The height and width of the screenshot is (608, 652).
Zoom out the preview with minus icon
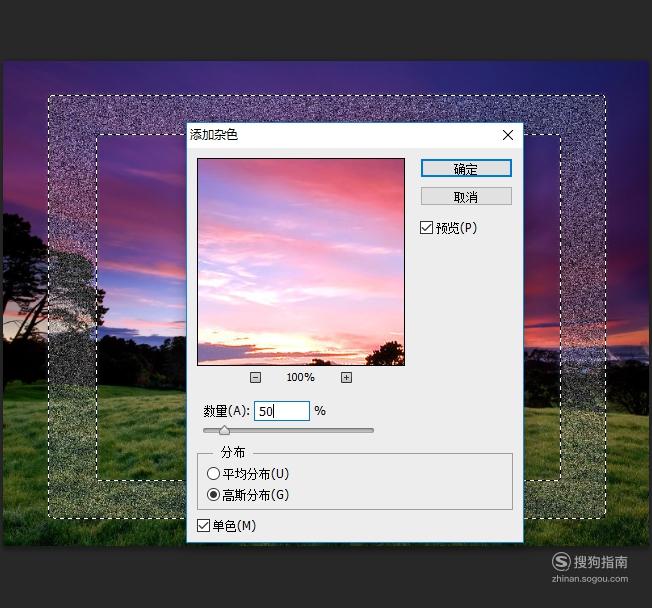tap(255, 377)
